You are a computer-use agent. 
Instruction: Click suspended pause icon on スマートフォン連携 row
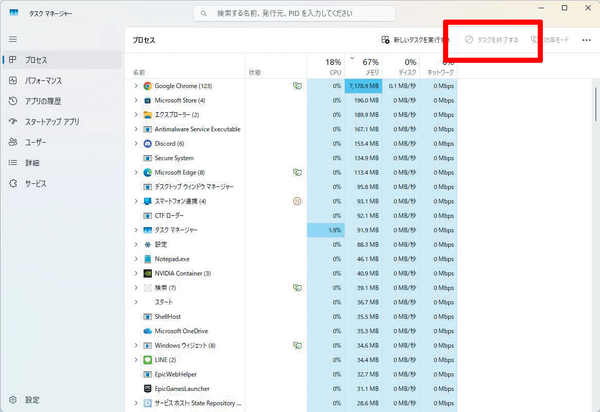(x=297, y=201)
